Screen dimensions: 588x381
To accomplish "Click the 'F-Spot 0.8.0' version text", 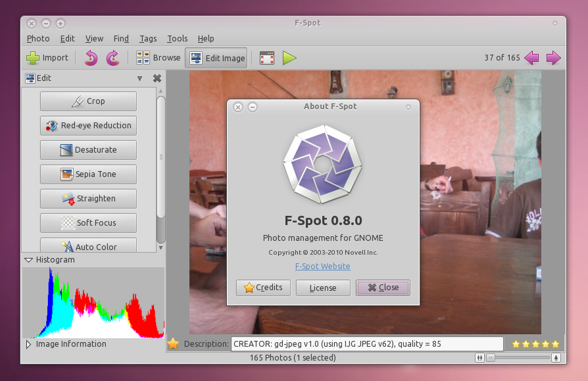I will click(x=323, y=220).
